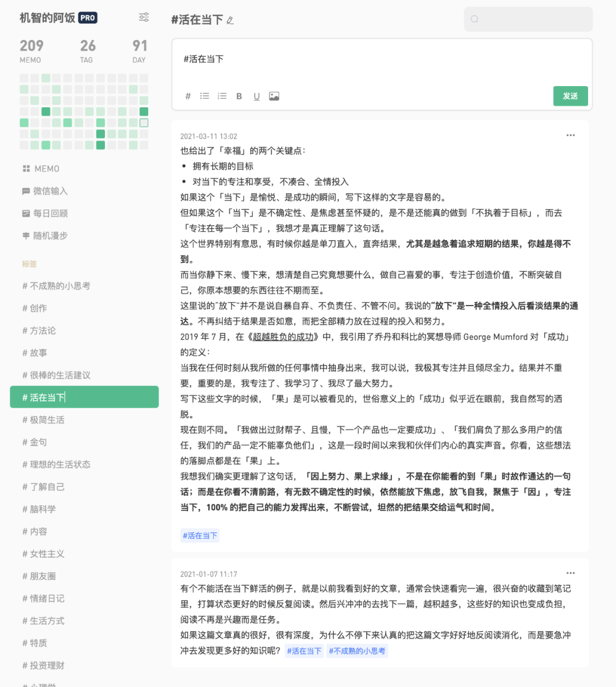
Task: Click #活在当下 tag chip under the first memo
Action: [x=200, y=535]
